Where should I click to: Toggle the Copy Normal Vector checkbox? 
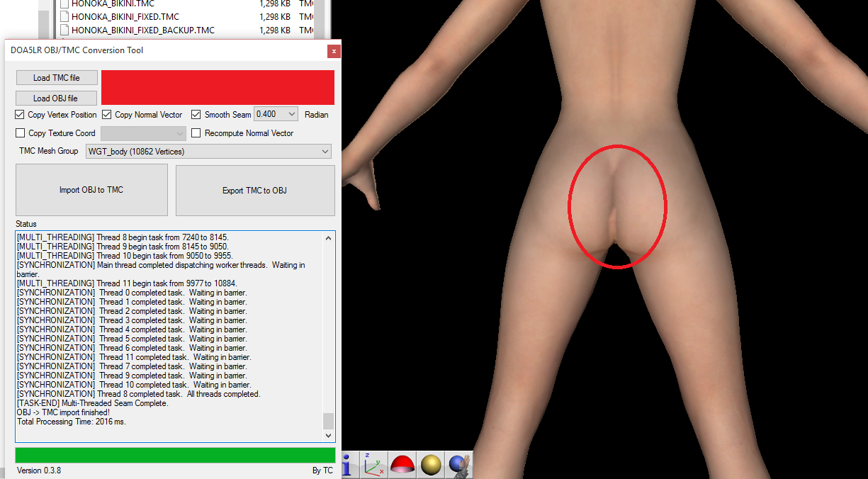pyautogui.click(x=107, y=115)
